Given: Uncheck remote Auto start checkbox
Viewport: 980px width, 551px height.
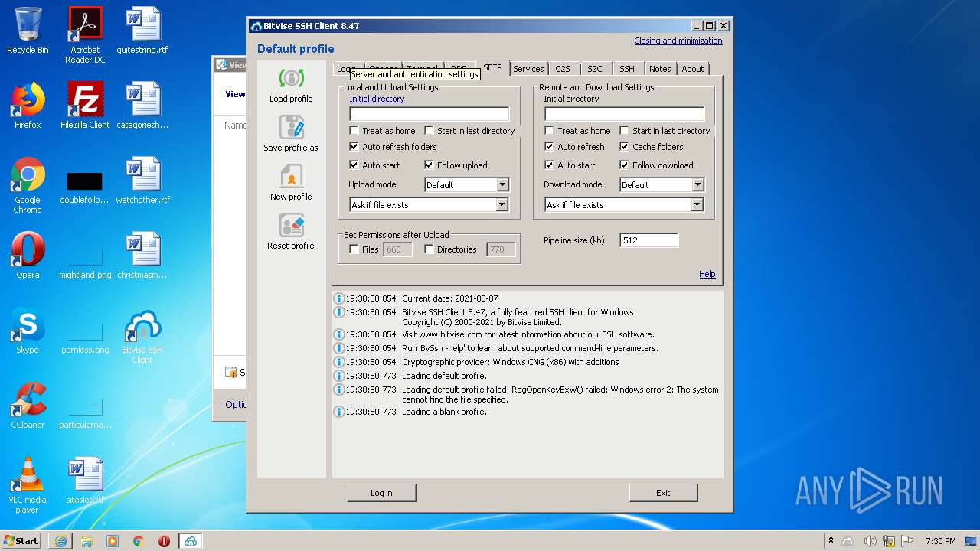Looking at the screenshot, I should pyautogui.click(x=549, y=165).
